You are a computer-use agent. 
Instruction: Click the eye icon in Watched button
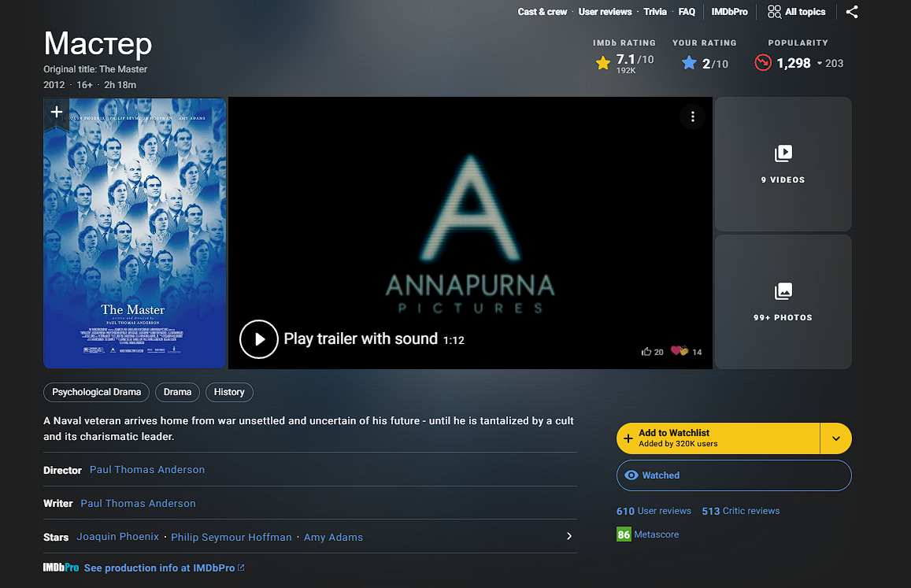pyautogui.click(x=631, y=475)
